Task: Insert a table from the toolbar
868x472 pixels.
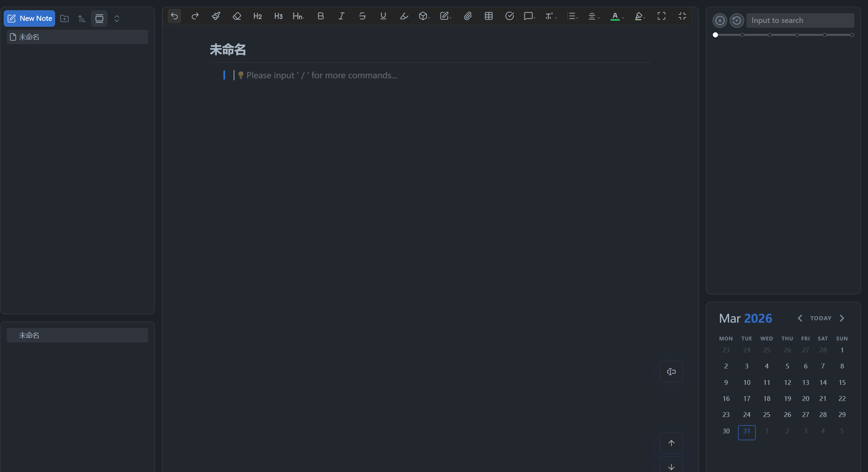Action: coord(489,16)
